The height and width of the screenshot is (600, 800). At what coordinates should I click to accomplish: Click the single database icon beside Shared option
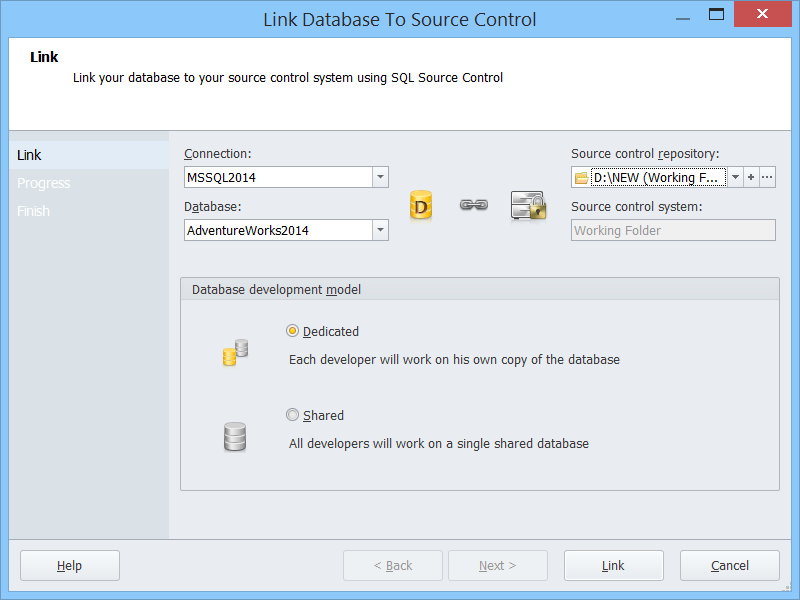tap(235, 436)
